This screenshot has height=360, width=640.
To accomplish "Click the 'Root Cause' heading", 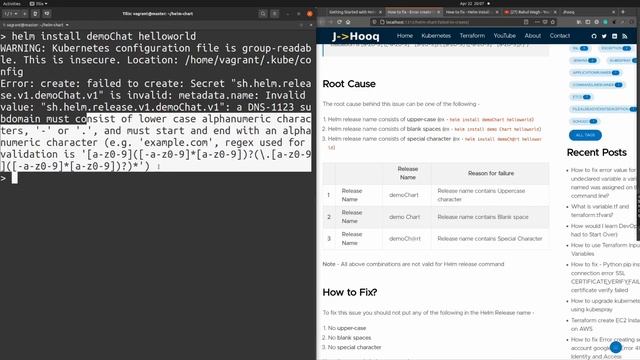I will 349,84.
